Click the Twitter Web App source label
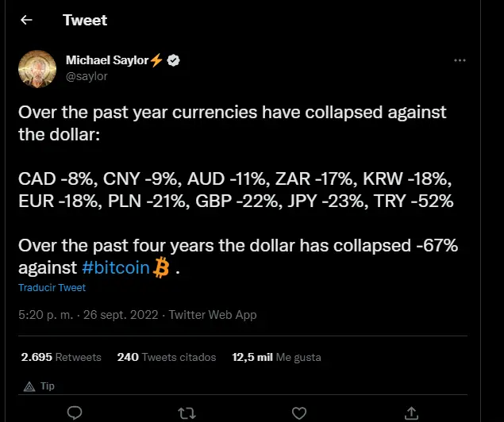 pos(213,315)
